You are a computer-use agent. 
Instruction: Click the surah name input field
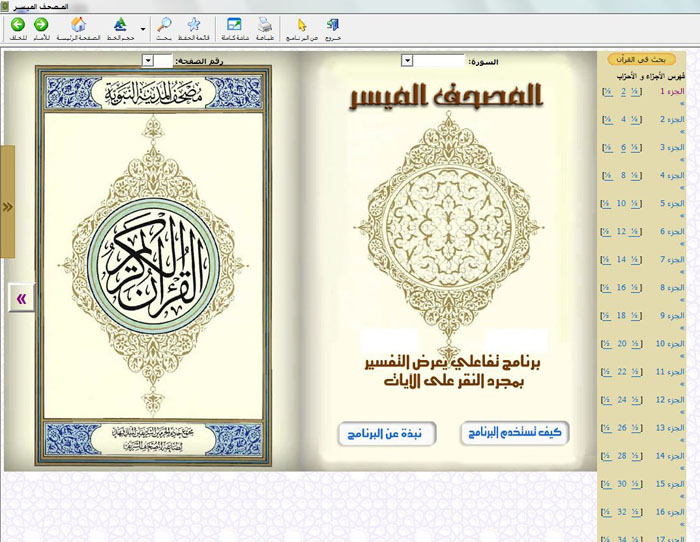click(439, 61)
